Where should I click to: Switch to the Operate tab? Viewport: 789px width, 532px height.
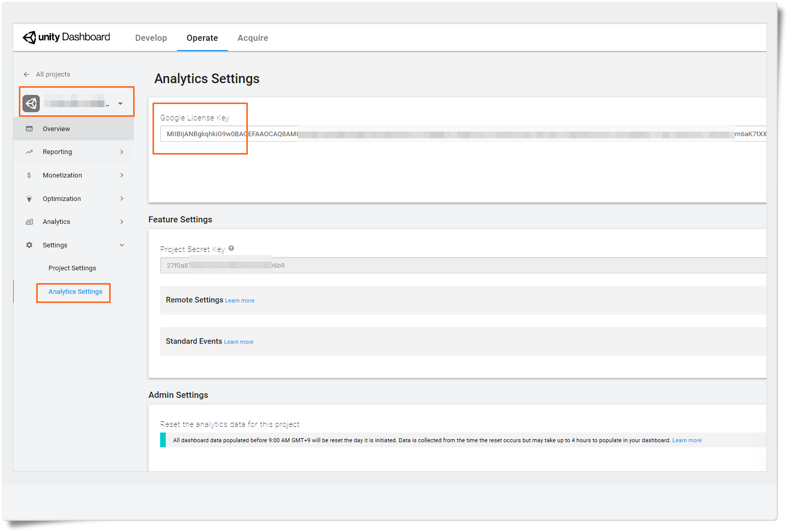tap(202, 38)
